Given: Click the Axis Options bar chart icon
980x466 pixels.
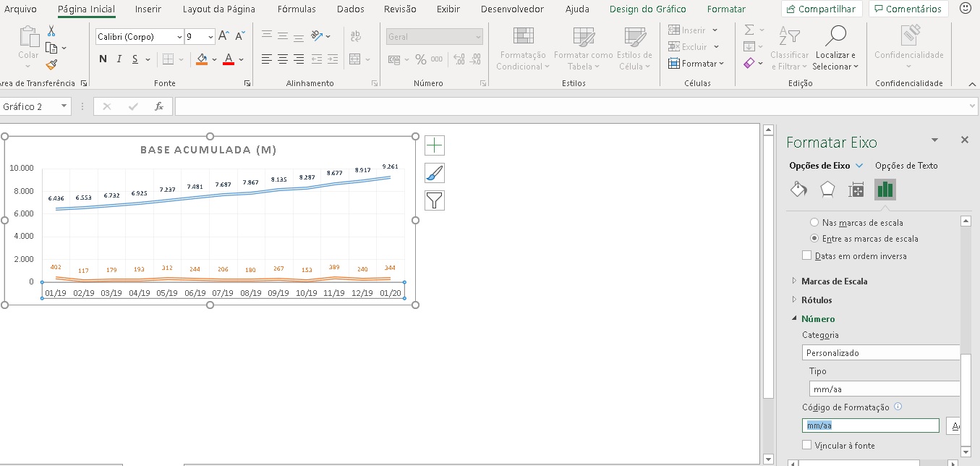Looking at the screenshot, I should coord(885,190).
